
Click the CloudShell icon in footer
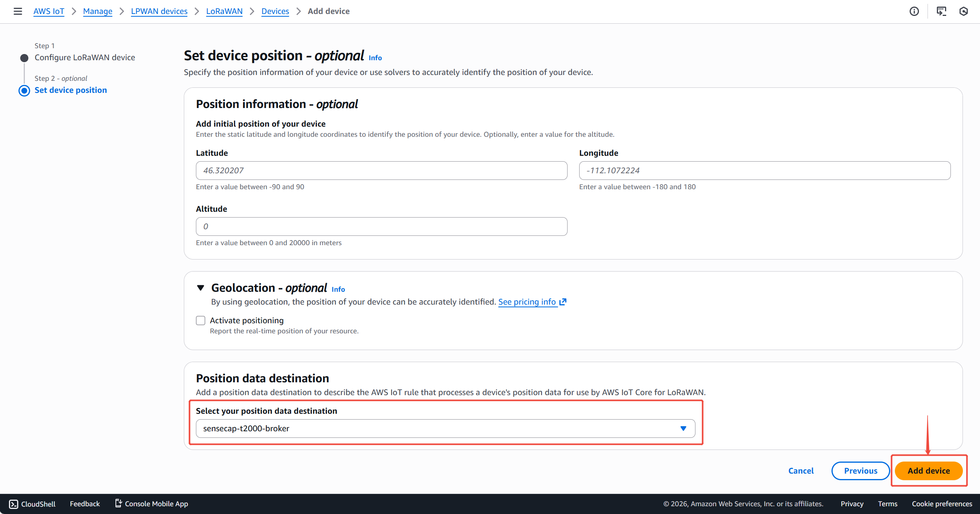(14, 504)
